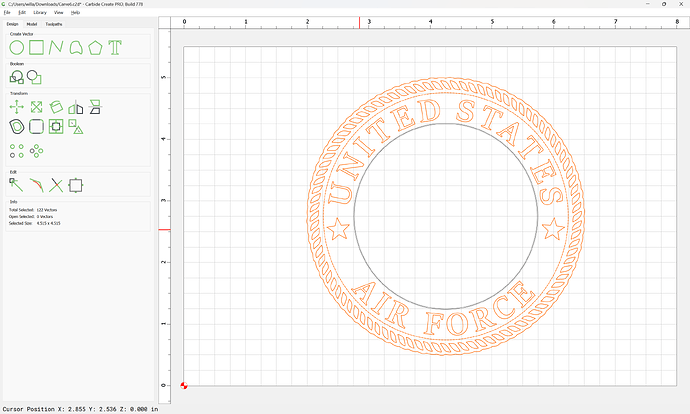
Task: Click the first Boolean icon with overlapping circle and squares
Action: 17,77
